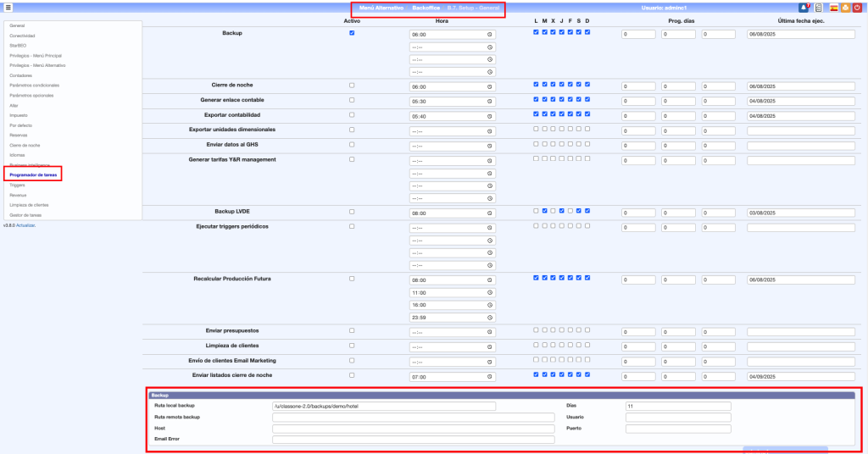Screen dimensions: 868x454
Task: Click the Ruta local backup field
Action: pyautogui.click(x=383, y=407)
